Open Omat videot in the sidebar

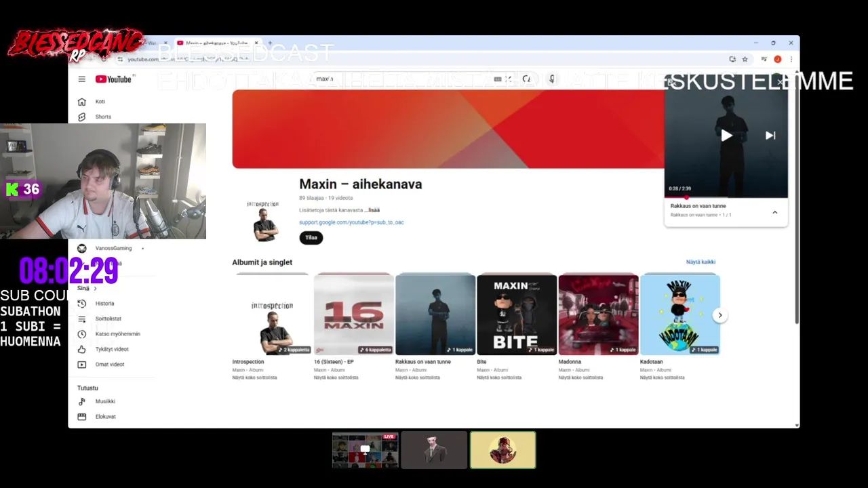coord(111,365)
